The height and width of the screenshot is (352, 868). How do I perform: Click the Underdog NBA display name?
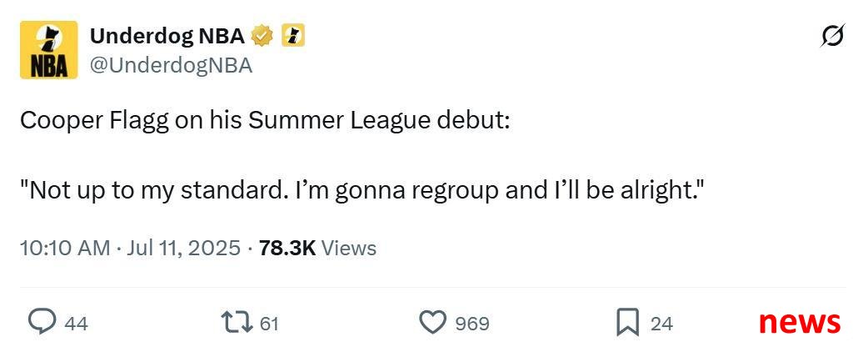[167, 37]
